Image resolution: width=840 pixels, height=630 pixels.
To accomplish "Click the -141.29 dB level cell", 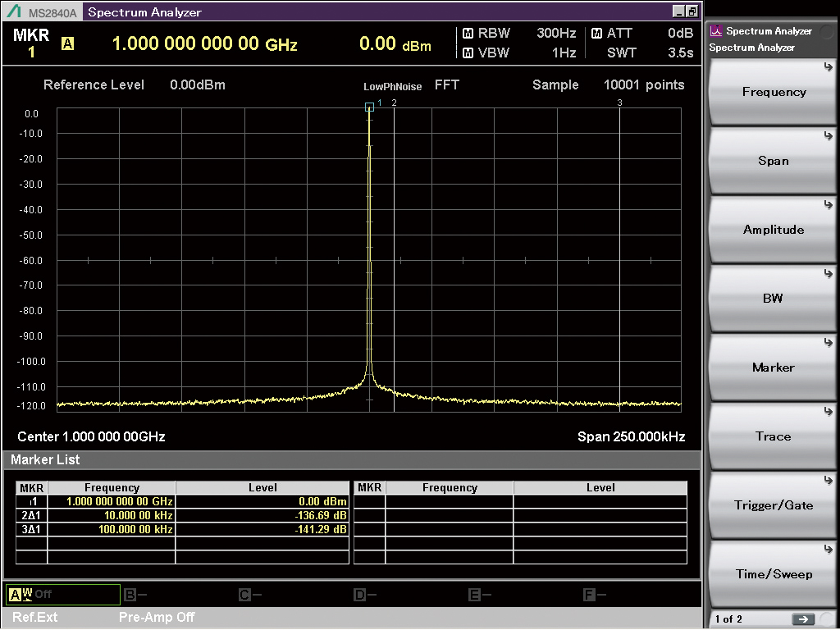I will pos(262,529).
